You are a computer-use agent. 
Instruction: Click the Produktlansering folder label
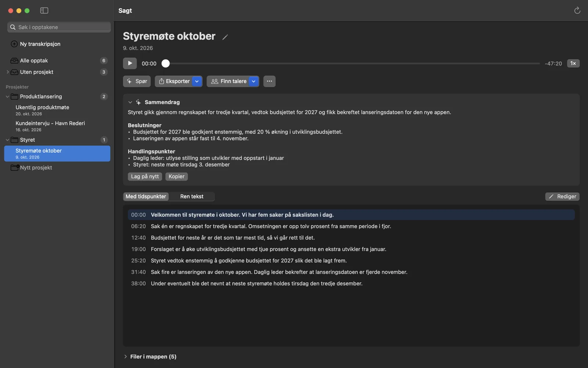(x=41, y=96)
